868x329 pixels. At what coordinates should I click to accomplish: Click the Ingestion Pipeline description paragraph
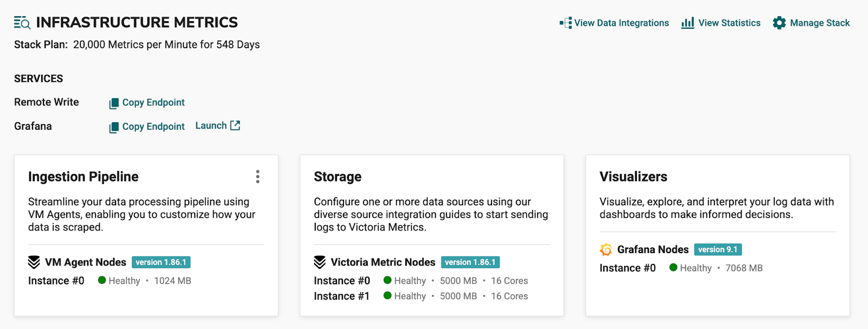coord(142,214)
